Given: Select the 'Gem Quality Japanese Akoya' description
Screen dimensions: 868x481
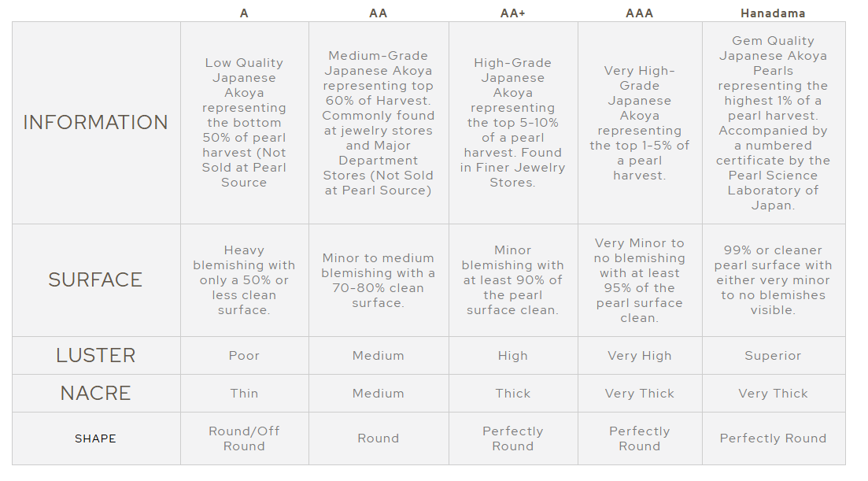Looking at the screenshot, I should point(773,122).
